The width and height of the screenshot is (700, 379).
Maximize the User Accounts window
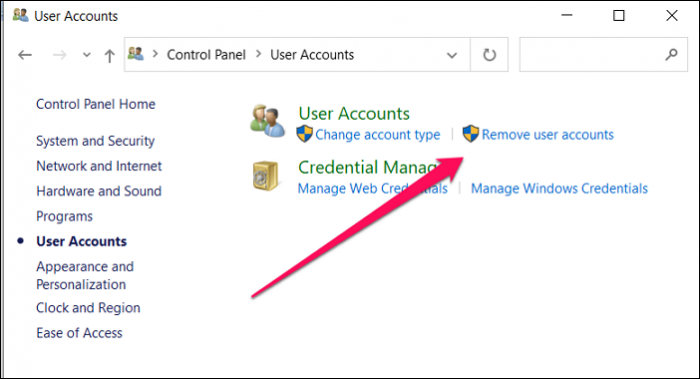619,16
